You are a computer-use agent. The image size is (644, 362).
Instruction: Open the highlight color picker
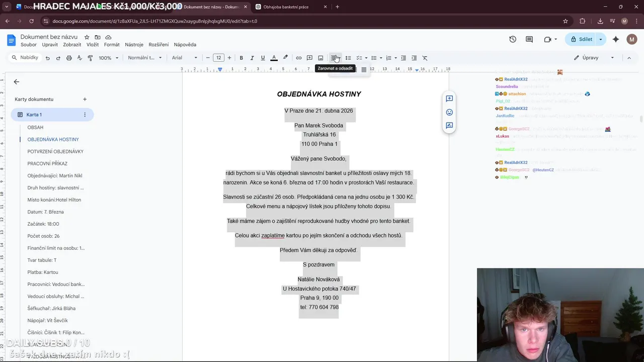pyautogui.click(x=285, y=58)
